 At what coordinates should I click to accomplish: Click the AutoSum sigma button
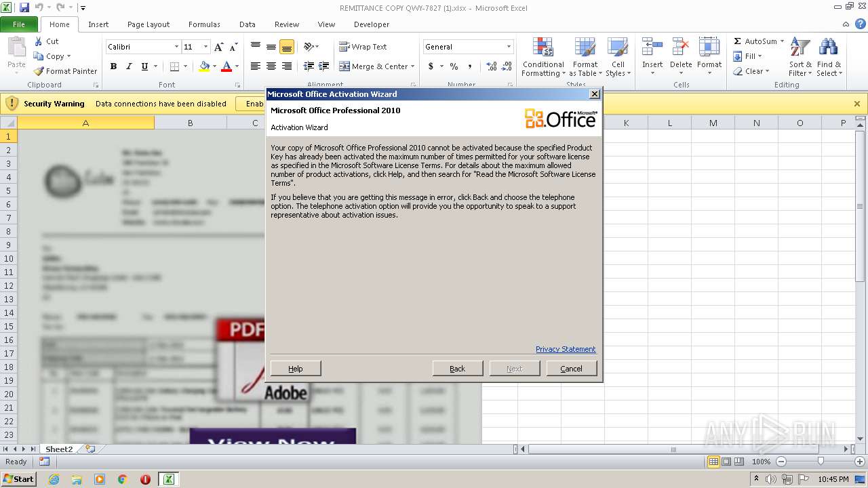coord(755,41)
